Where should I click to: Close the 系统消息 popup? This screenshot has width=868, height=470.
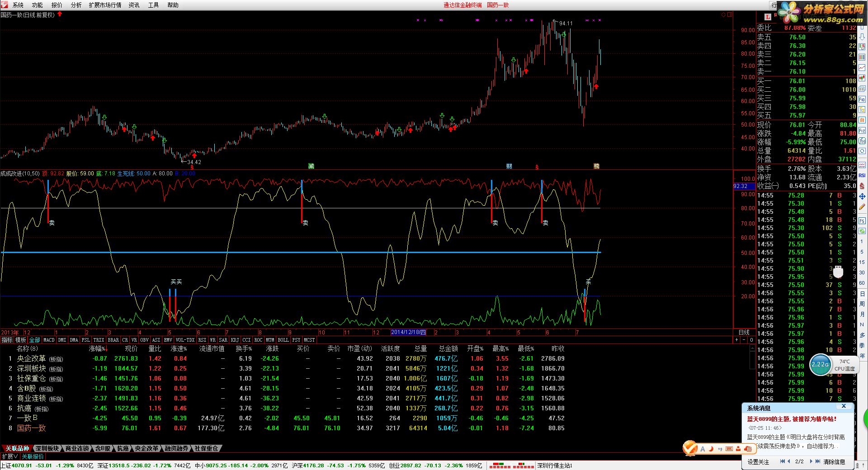(x=844, y=406)
